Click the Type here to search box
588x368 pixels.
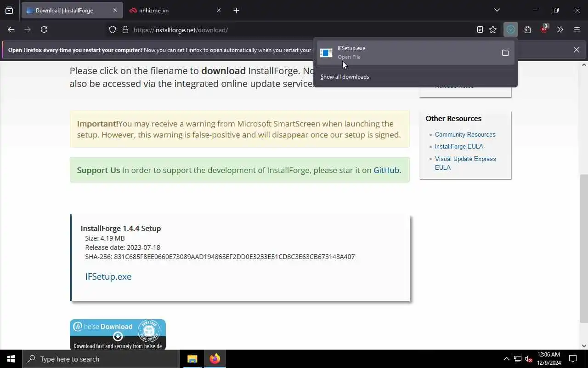click(101, 359)
